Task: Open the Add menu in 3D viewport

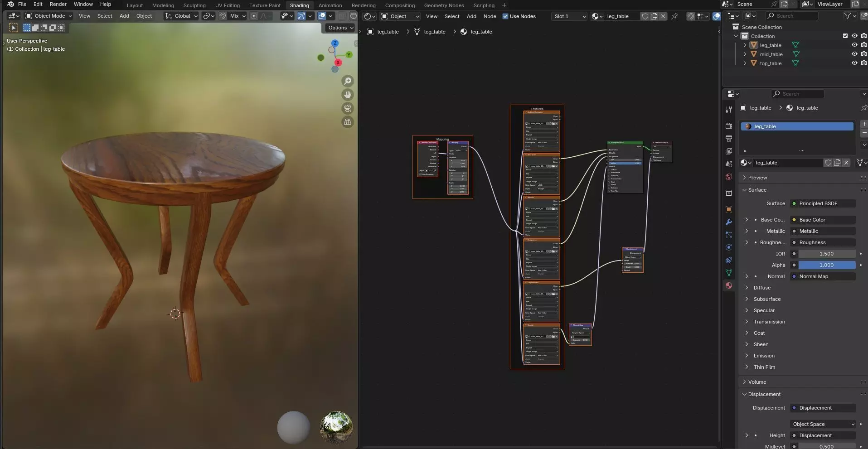Action: [124, 16]
